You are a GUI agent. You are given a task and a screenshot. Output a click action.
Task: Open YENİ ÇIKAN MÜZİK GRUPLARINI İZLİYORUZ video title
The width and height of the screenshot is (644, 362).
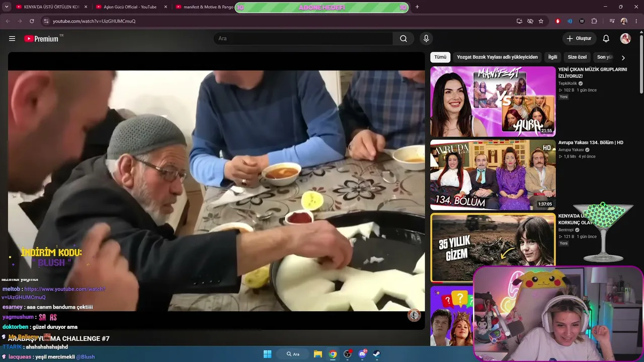(x=593, y=73)
